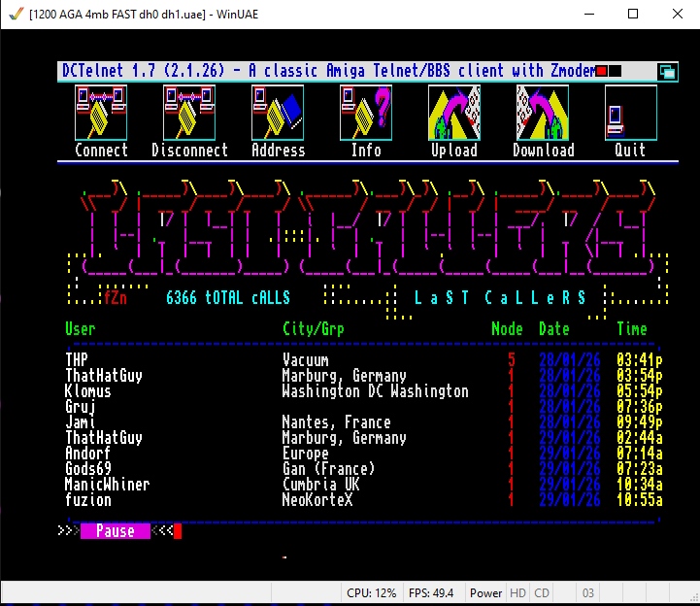Click the Node column header
This screenshot has height=606, width=700.
[x=507, y=329]
